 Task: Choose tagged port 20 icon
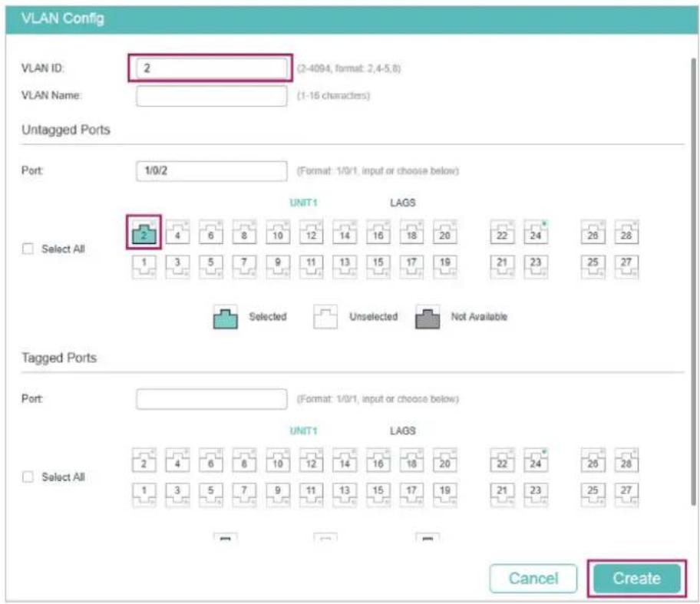[x=445, y=460]
